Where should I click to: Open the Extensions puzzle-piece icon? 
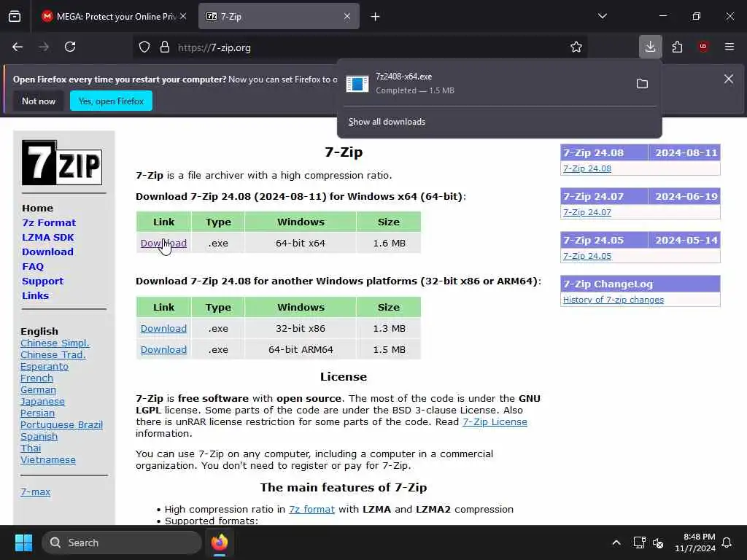click(677, 47)
